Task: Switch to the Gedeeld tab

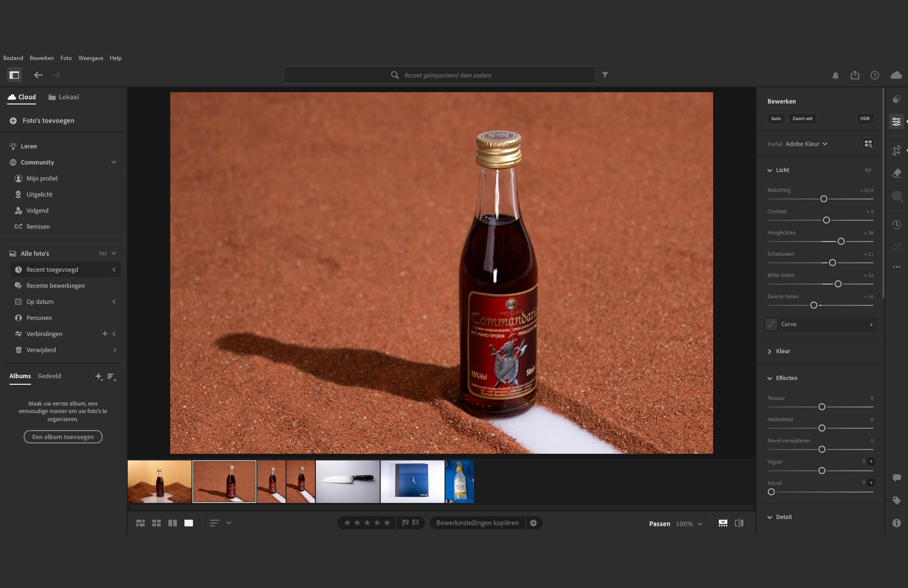Action: coord(49,376)
